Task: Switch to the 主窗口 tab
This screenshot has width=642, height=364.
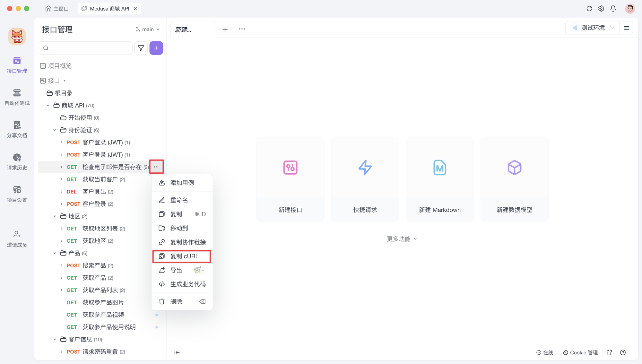Action: (57, 9)
